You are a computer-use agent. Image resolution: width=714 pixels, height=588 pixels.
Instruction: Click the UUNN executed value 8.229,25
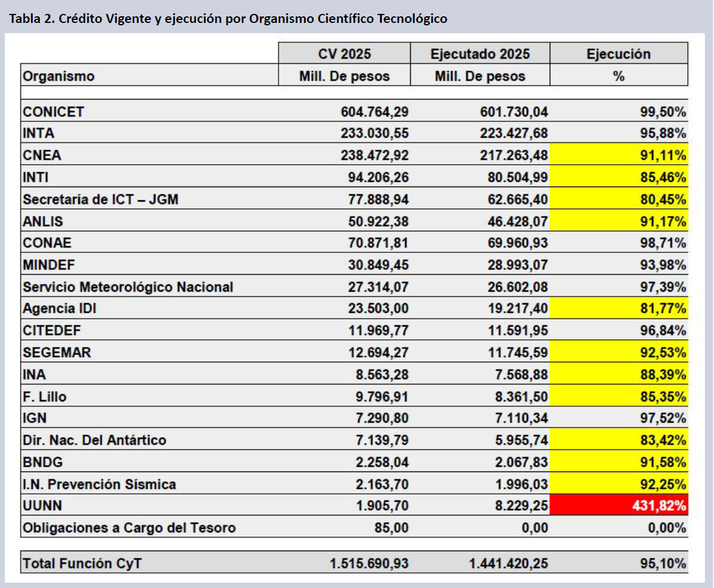(518, 505)
